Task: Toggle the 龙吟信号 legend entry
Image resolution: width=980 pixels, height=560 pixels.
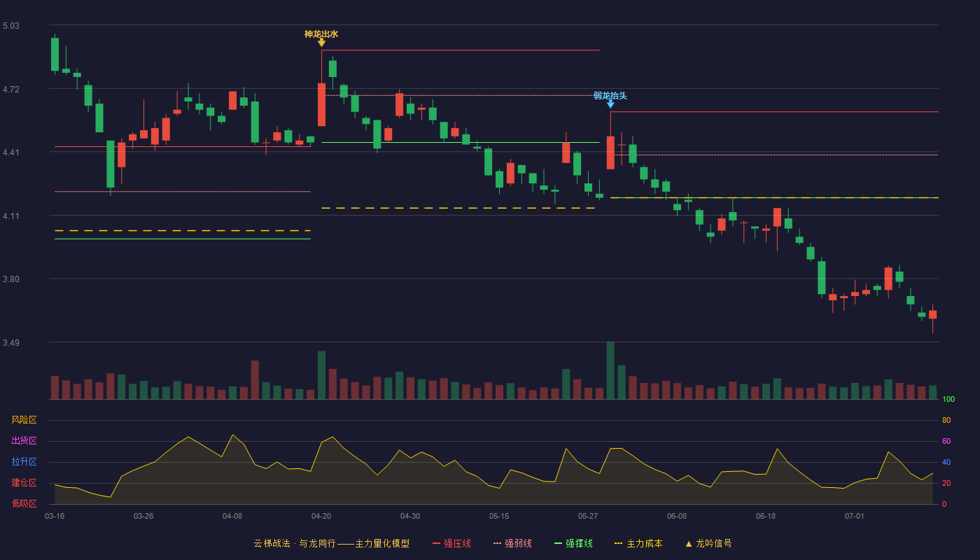Action: [x=708, y=543]
